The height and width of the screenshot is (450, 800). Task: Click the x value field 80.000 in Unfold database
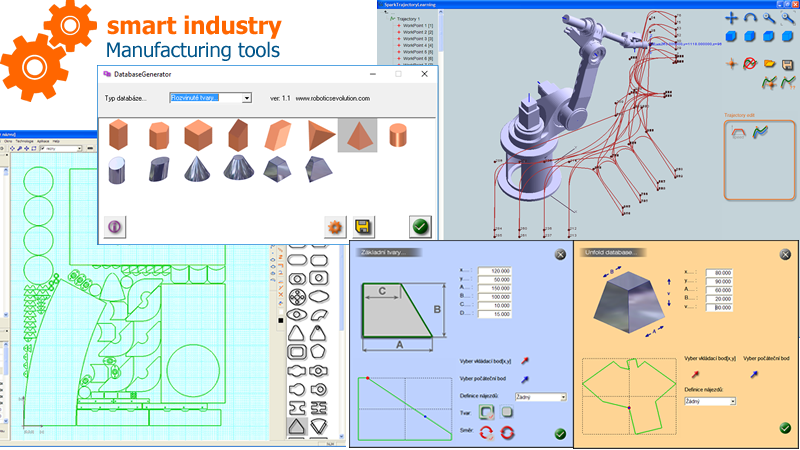(x=719, y=273)
